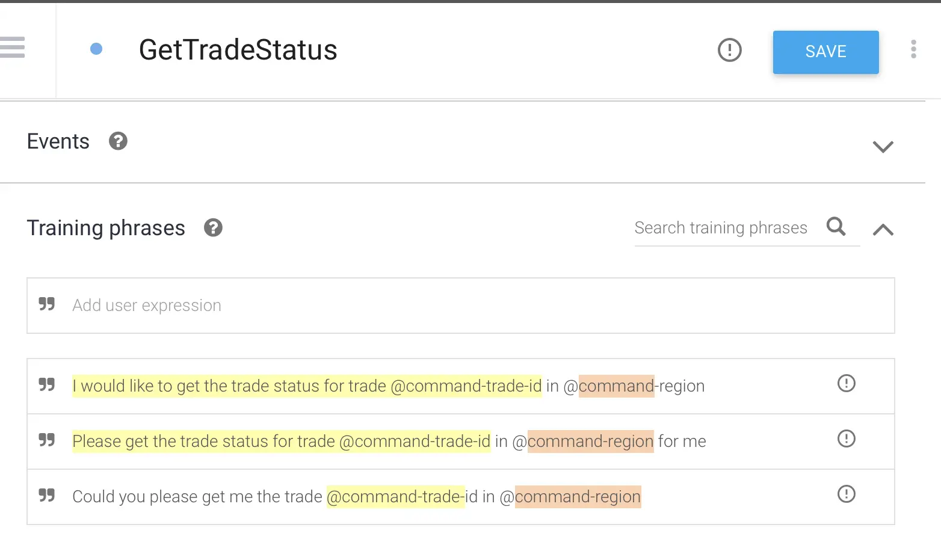Save the GetTradeStatus intent
941x560 pixels.
pos(825,52)
